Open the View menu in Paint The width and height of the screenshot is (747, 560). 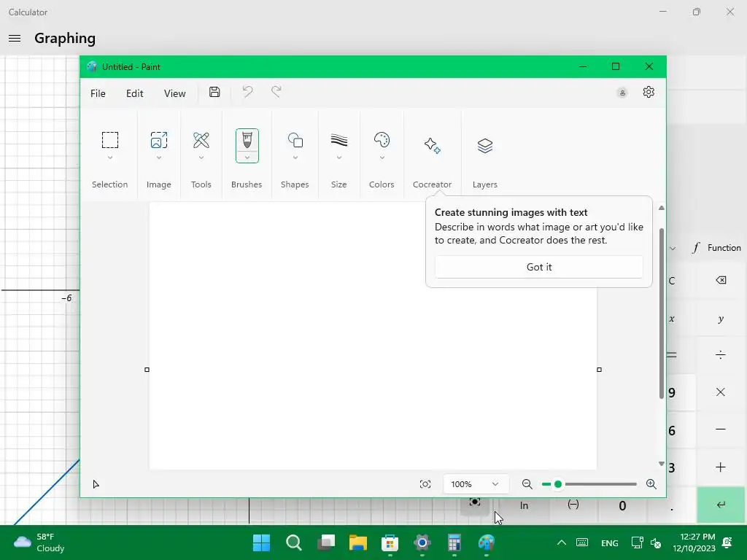(x=175, y=93)
